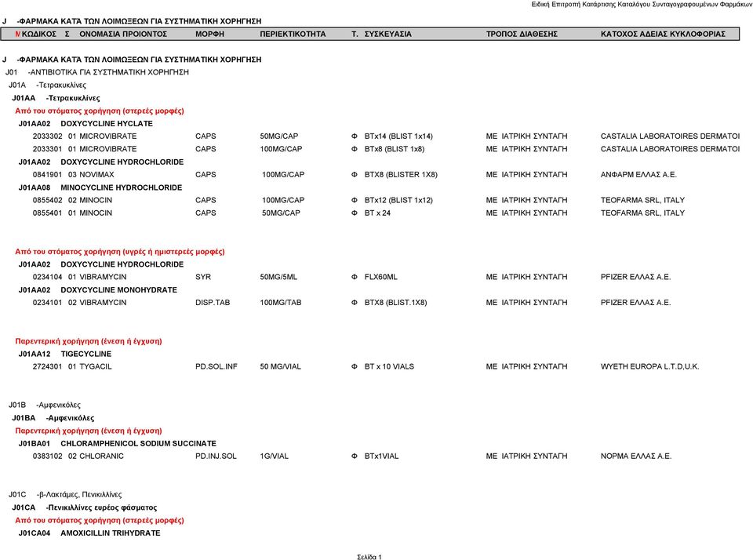Click CASTALIA LABORATOIRES for code 2033302
Viewport: 753px width, 560px height.
(670, 136)
